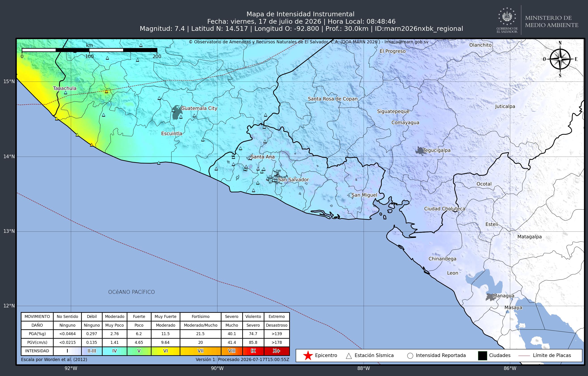Click intensity IX red swatch
The height and width of the screenshot is (376, 588).
coord(253,351)
